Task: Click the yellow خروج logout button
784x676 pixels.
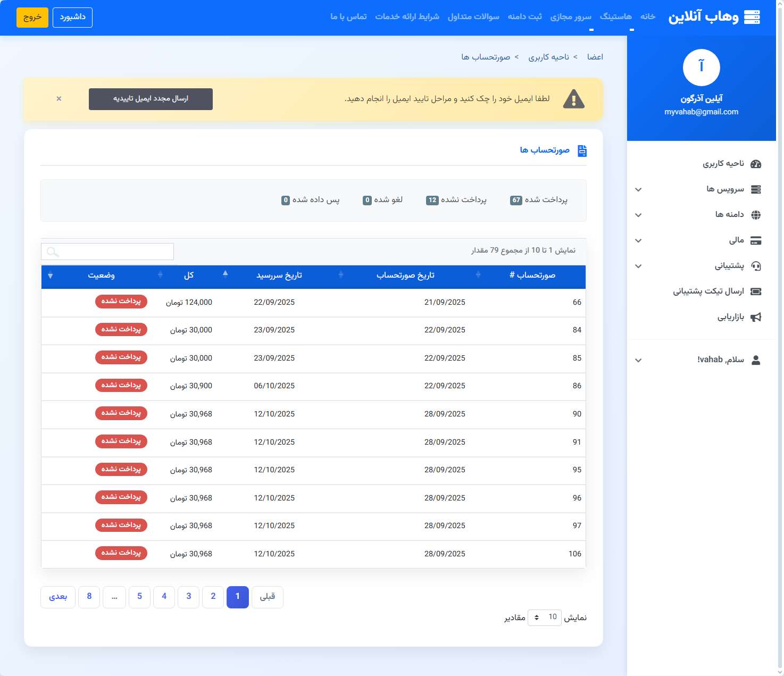Action: [32, 17]
